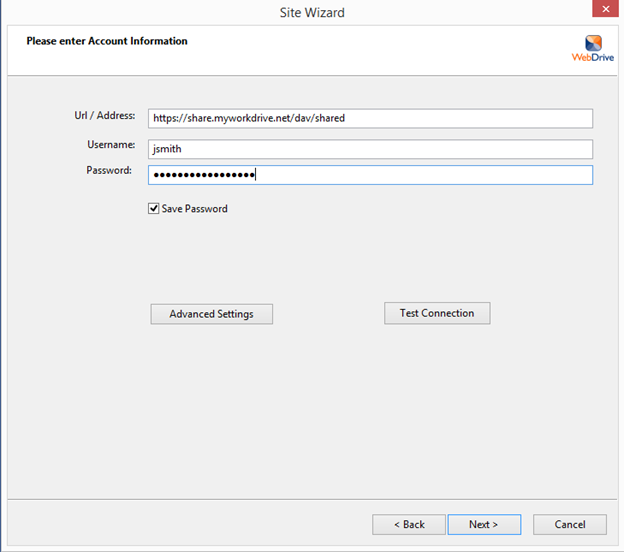The width and height of the screenshot is (624, 552).
Task: Click the 'Url / Address:' label
Action: pos(103,116)
